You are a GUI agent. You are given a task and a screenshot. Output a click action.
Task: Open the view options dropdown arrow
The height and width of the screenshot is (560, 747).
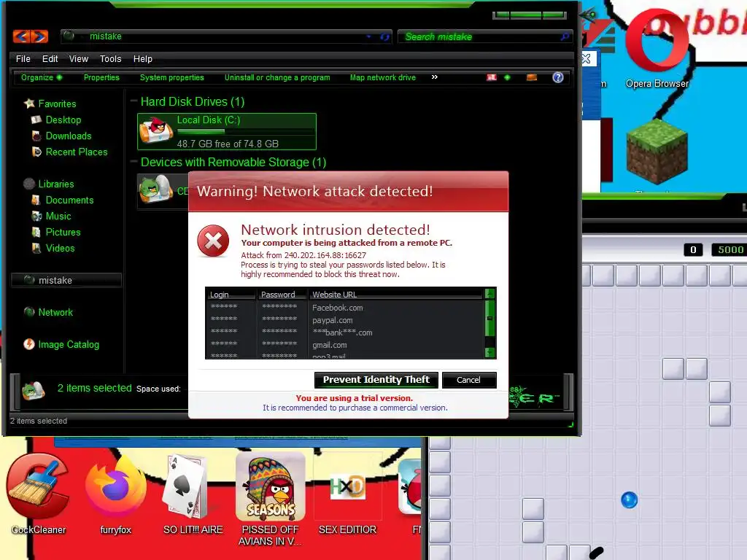507,77
